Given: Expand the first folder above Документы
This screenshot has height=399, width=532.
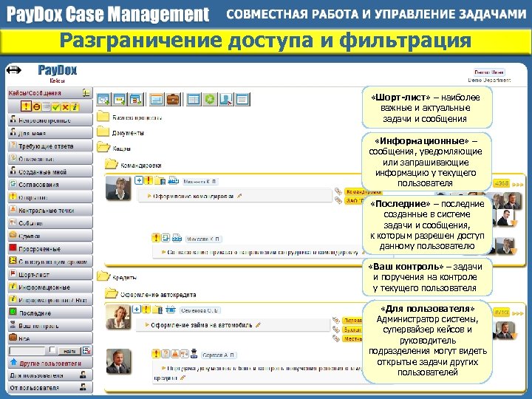Looking at the screenshot, I should [x=103, y=117].
